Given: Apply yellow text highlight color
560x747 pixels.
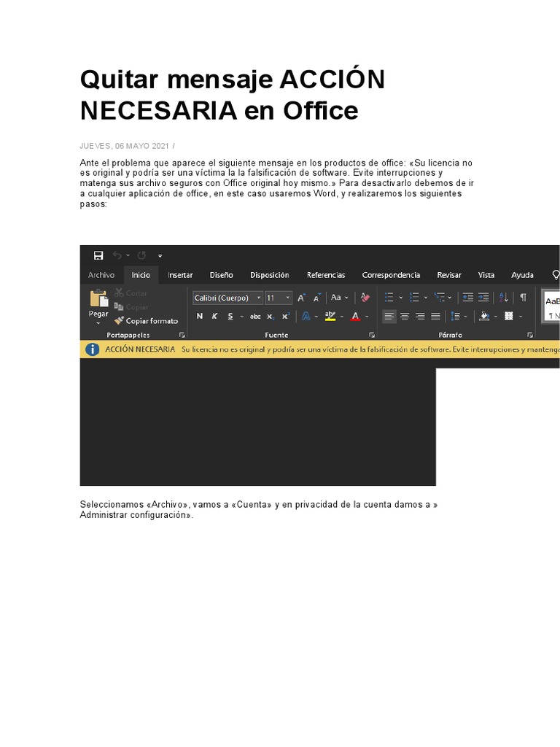Looking at the screenshot, I should tap(330, 316).
